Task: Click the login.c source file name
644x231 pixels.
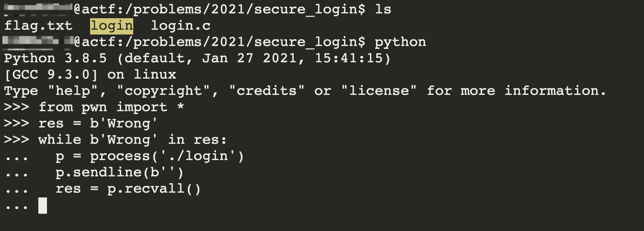Action: pos(180,26)
